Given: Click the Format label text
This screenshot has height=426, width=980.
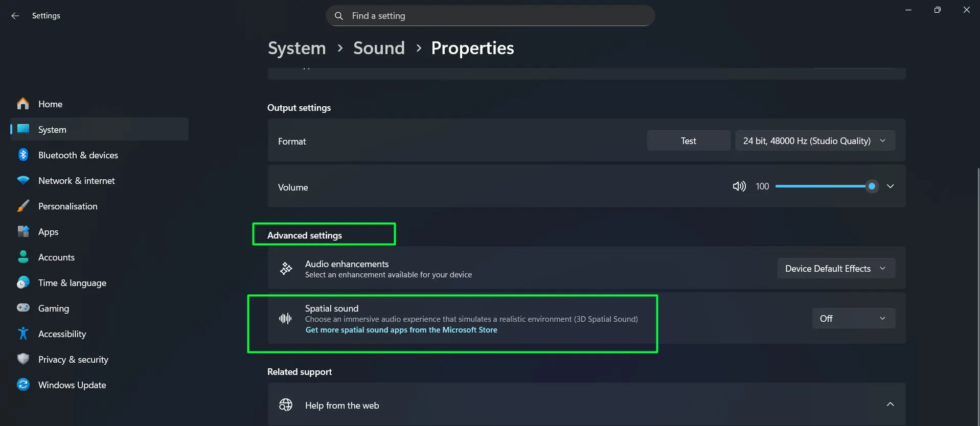Looking at the screenshot, I should click(x=292, y=141).
